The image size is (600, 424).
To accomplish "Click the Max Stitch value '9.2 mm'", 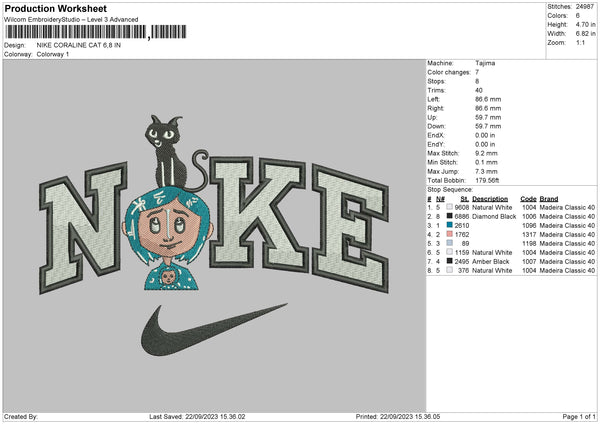I will (x=486, y=153).
